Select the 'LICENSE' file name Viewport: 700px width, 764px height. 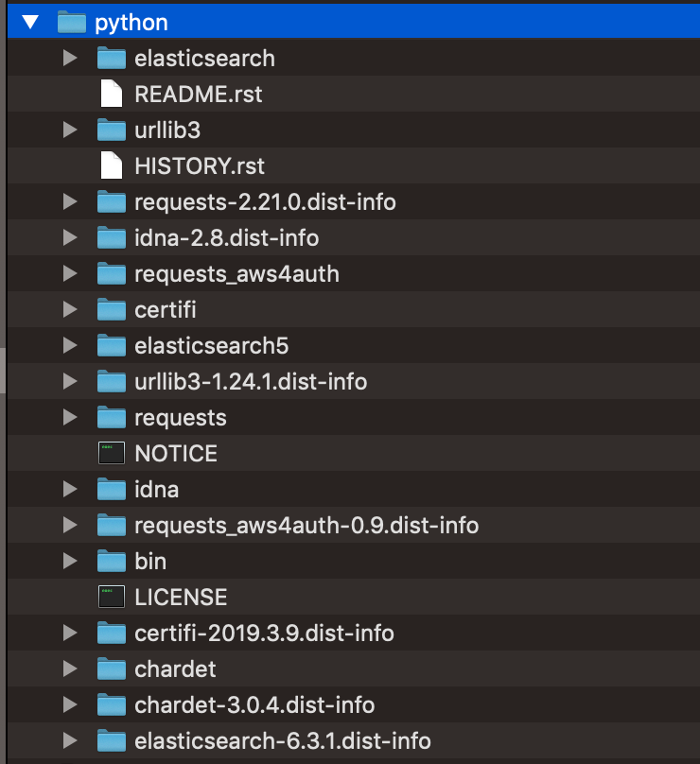(181, 598)
